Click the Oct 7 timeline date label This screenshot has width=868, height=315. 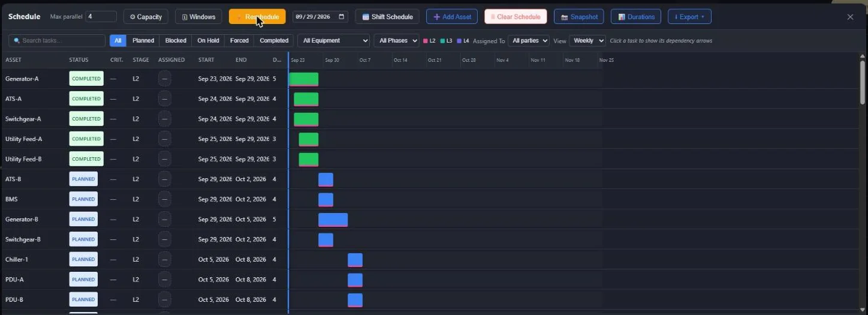365,60
